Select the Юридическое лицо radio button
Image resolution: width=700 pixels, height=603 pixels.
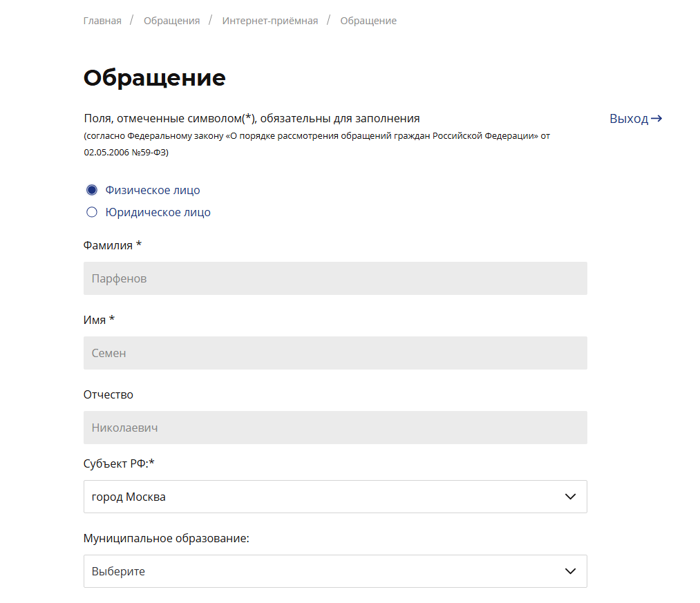pyautogui.click(x=92, y=211)
